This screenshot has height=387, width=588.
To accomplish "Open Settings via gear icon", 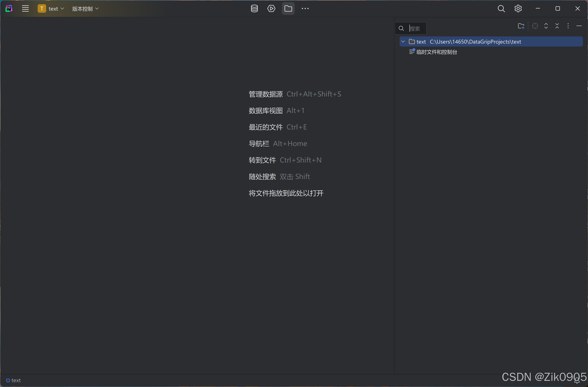I will [518, 8].
